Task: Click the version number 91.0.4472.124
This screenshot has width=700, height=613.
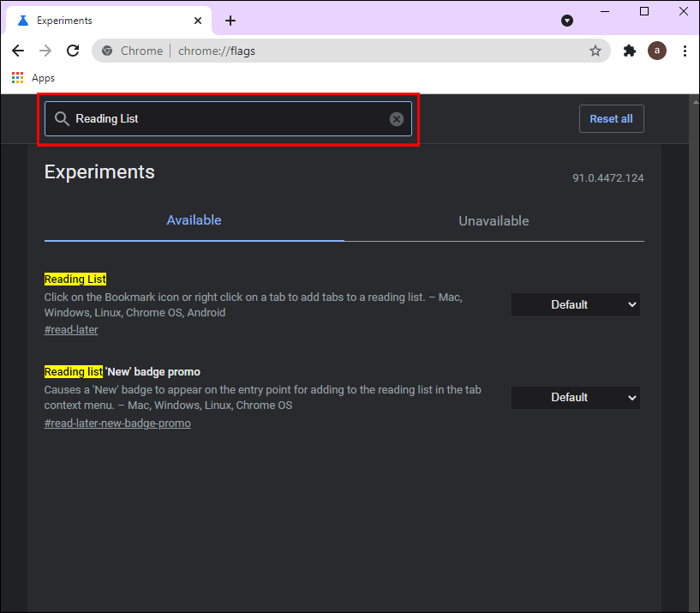Action: point(608,177)
